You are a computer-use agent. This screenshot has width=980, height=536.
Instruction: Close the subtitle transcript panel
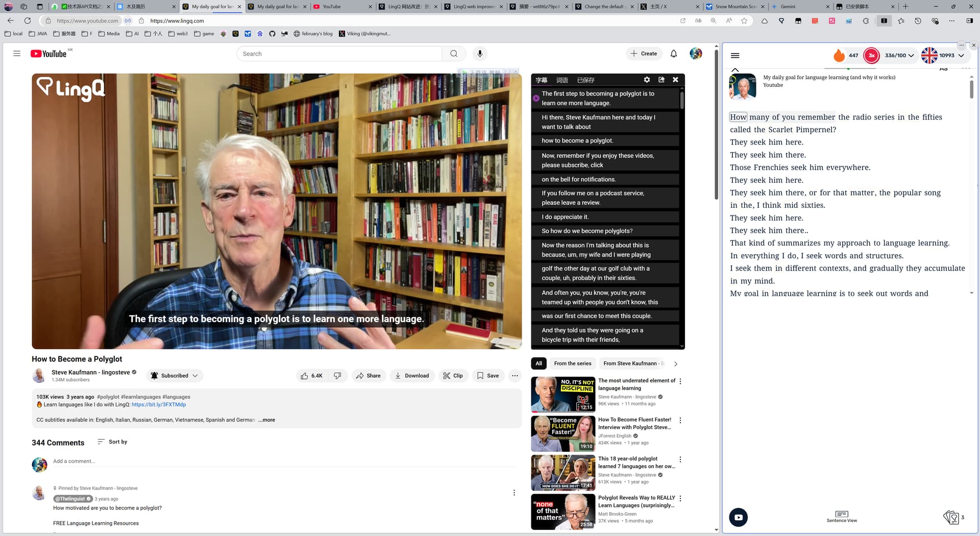pyautogui.click(x=675, y=80)
